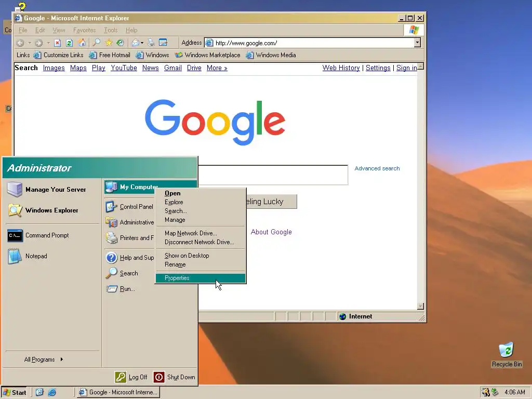Stop page loading with the red X icon
The height and width of the screenshot is (399, 532).
[x=58, y=43]
